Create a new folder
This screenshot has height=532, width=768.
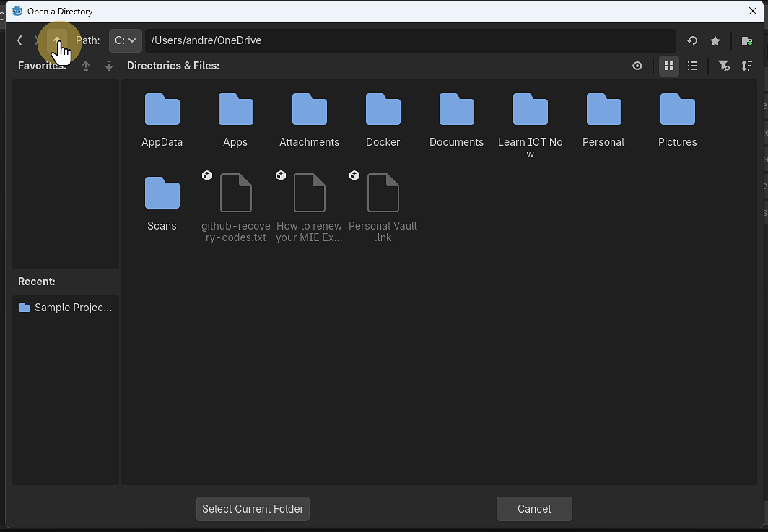coord(746,40)
